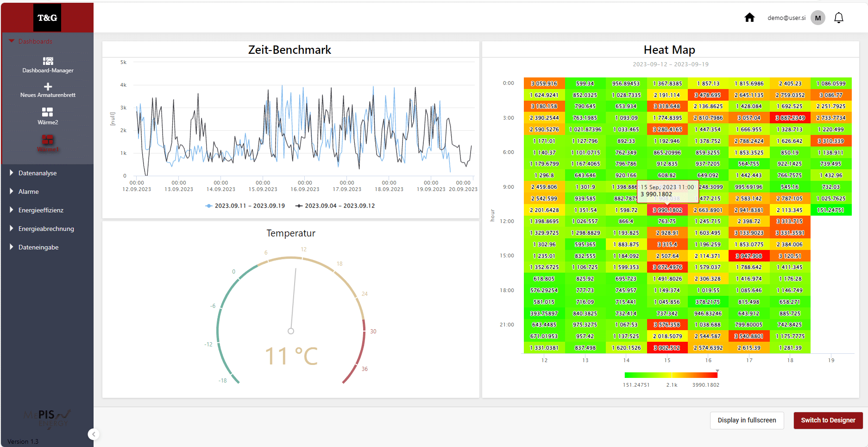This screenshot has height=447, width=868.
Task: Open the Dashboard-Manager icon
Action: point(48,61)
